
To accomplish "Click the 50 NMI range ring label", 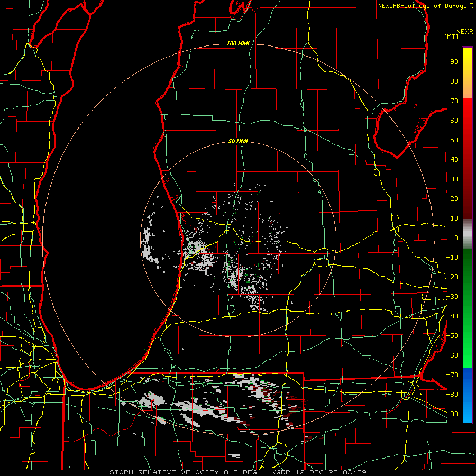I will (238, 141).
